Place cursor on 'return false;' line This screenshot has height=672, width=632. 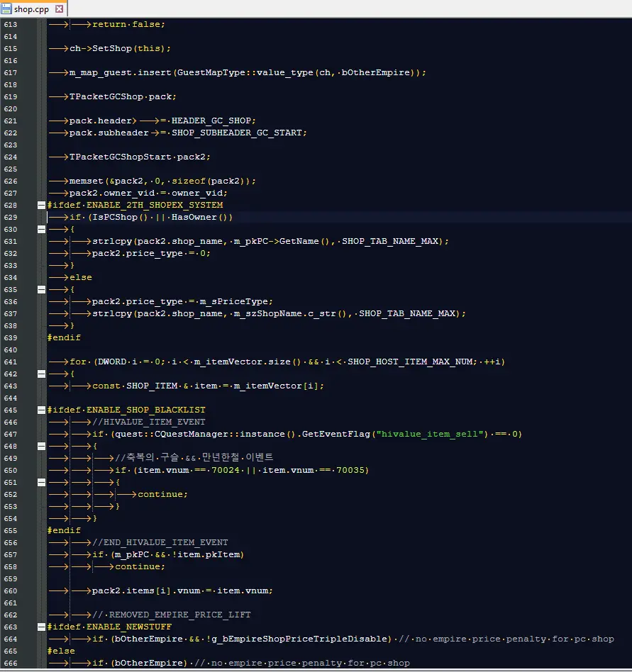pyautogui.click(x=128, y=24)
